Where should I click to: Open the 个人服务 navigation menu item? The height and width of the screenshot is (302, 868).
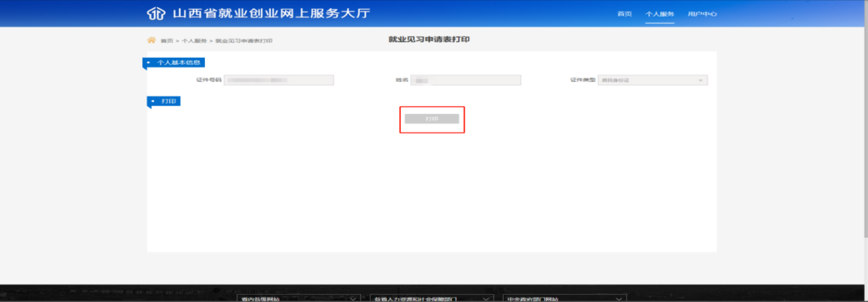(660, 14)
